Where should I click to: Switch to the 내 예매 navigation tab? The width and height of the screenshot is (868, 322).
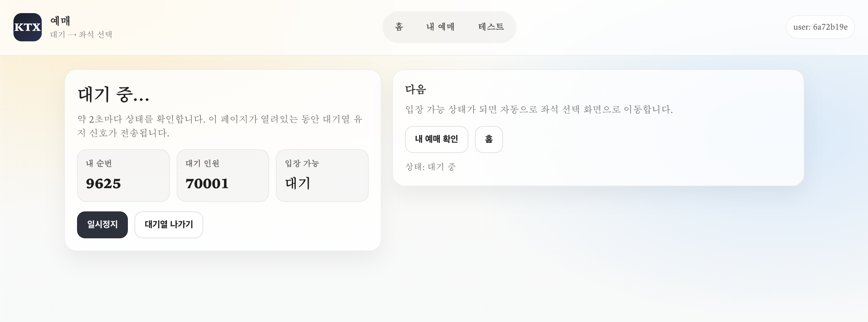pos(440,27)
